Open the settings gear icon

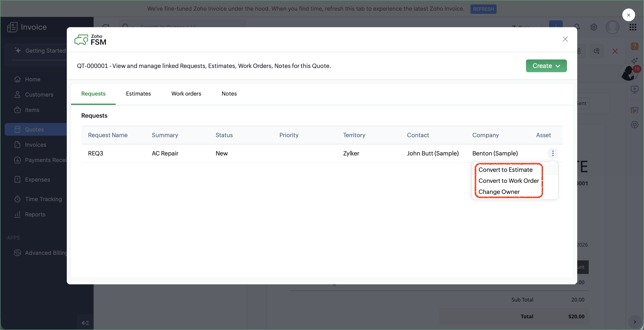pos(594,27)
